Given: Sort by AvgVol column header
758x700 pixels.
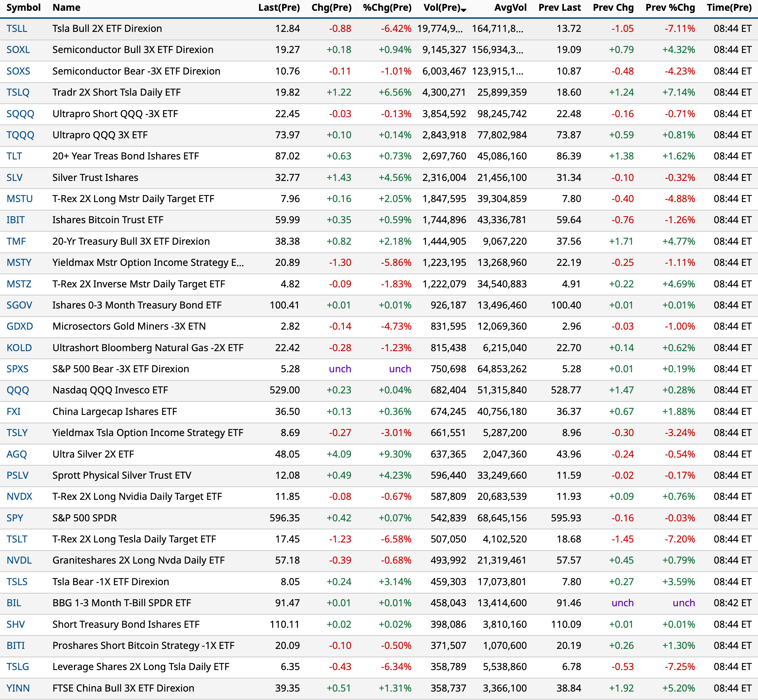Looking at the screenshot, I should (510, 8).
